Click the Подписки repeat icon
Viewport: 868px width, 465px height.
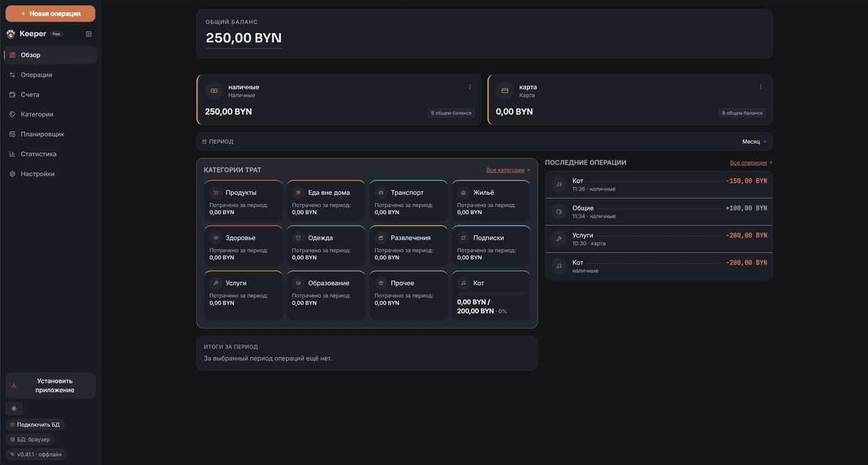coord(464,238)
